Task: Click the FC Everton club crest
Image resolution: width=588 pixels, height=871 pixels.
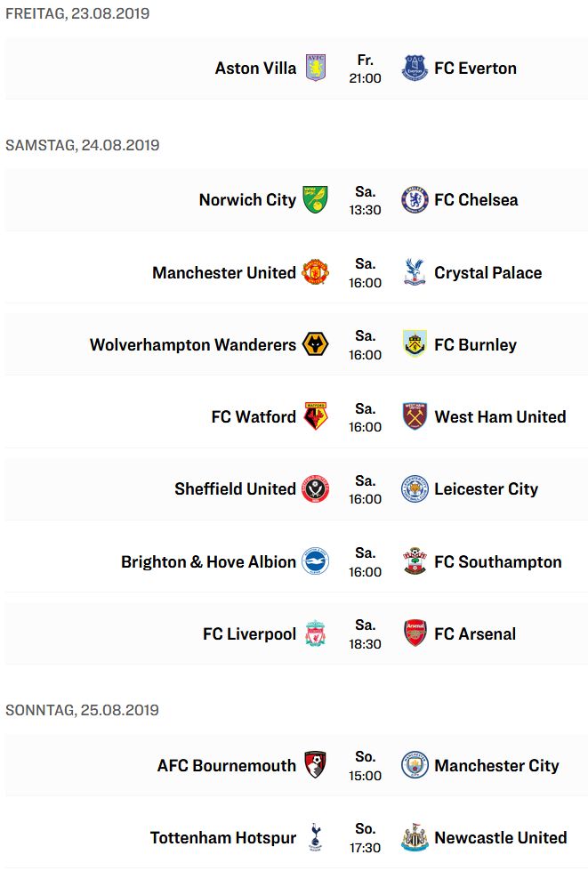Action: pyautogui.click(x=415, y=68)
